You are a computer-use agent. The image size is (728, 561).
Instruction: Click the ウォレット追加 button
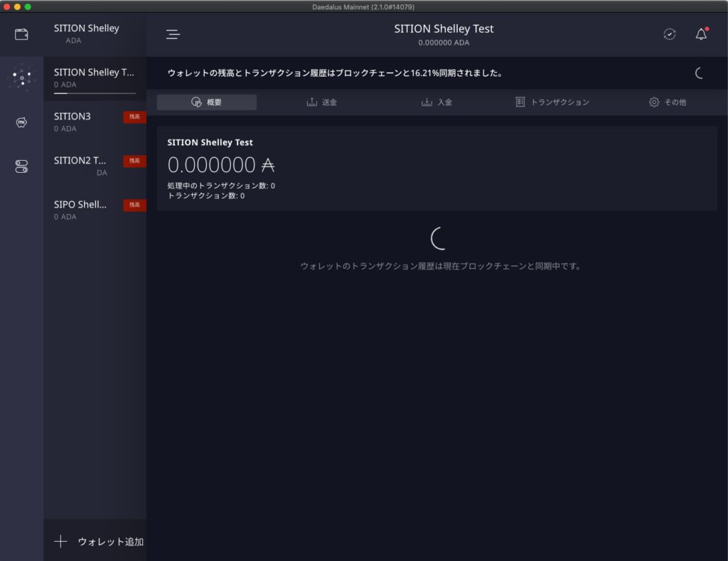click(110, 542)
